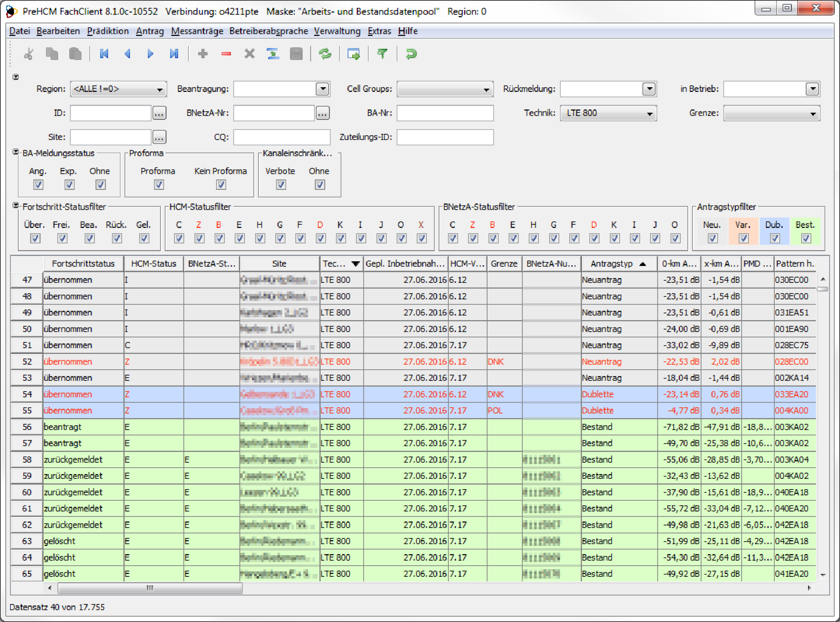Viewport: 840px width, 622px height.
Task: Open the in Betrieb dropdown arrow
Action: [x=813, y=89]
